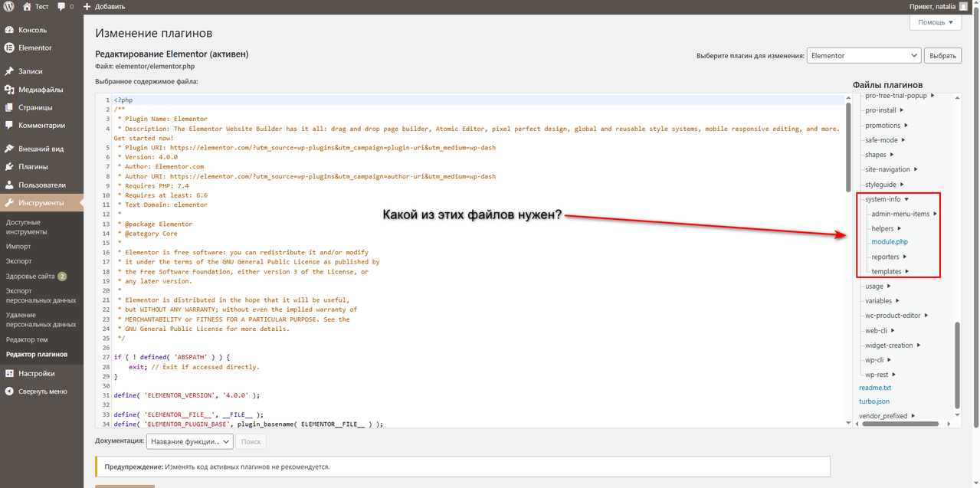This screenshot has height=488, width=980.
Task: Expand helpers folder
Action: click(886, 228)
